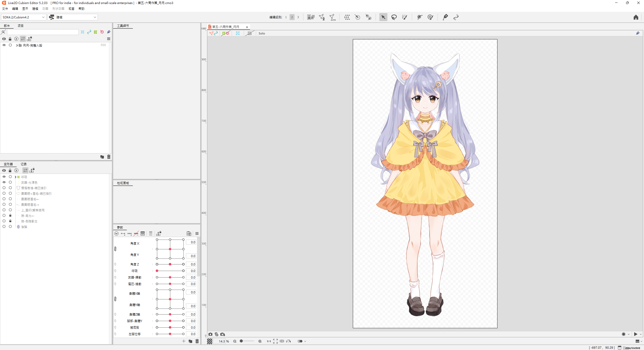Delete parameter using the Parameters trash icon
The height and width of the screenshot is (350, 644).
[197, 341]
